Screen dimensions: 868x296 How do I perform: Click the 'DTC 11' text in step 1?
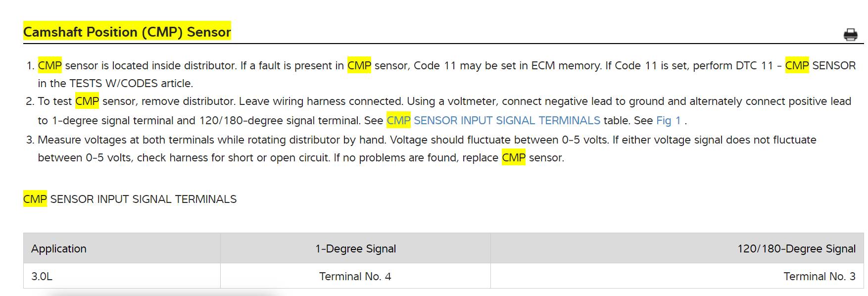(754, 66)
